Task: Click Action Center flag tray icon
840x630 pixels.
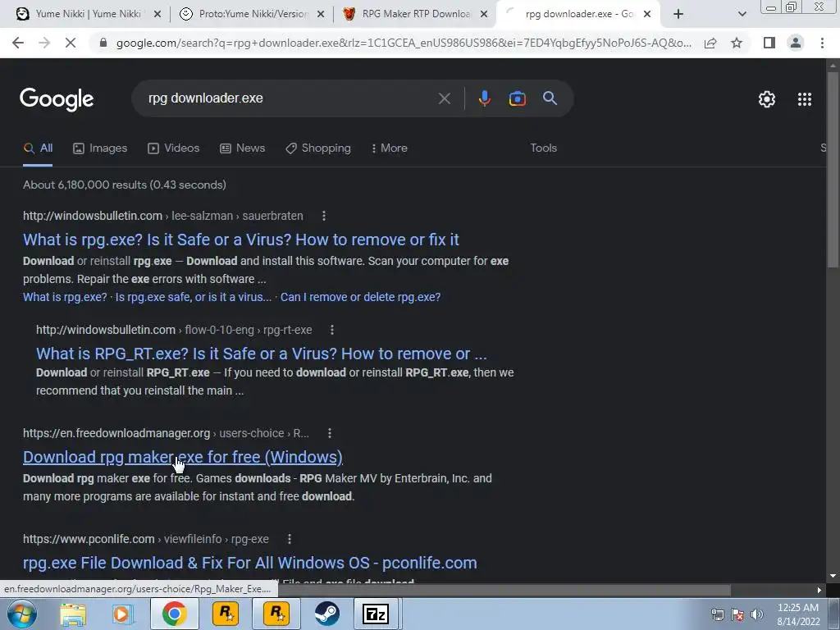Action: 737,614
